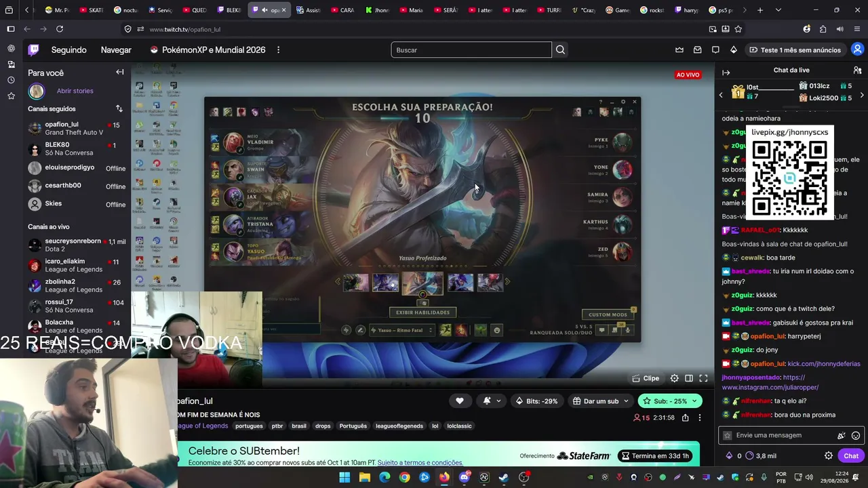Screen dimensions: 868x488
Task: Reload the browser page
Action: (x=60, y=29)
